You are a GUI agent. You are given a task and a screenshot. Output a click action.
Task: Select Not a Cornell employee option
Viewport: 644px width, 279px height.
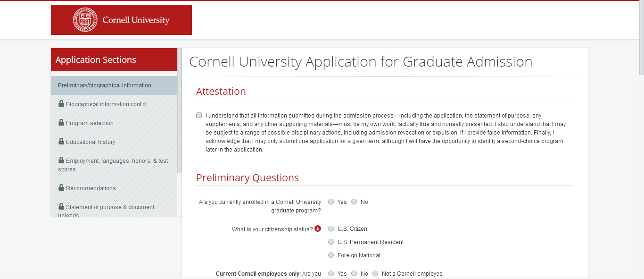(x=375, y=273)
